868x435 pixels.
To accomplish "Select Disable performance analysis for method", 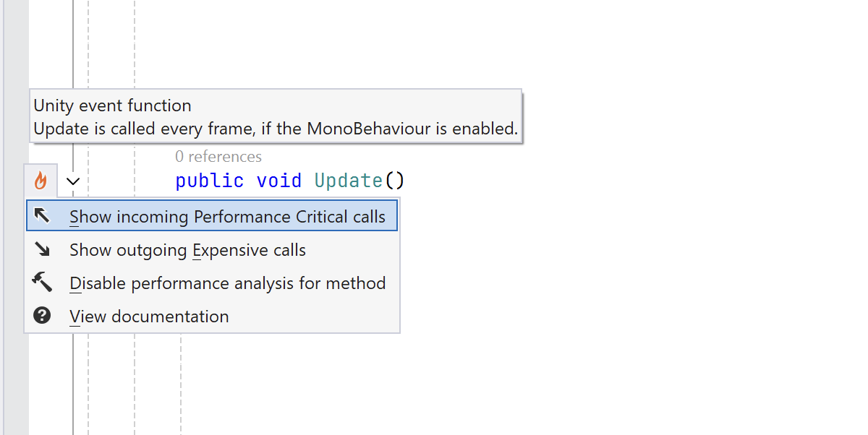I will (227, 283).
